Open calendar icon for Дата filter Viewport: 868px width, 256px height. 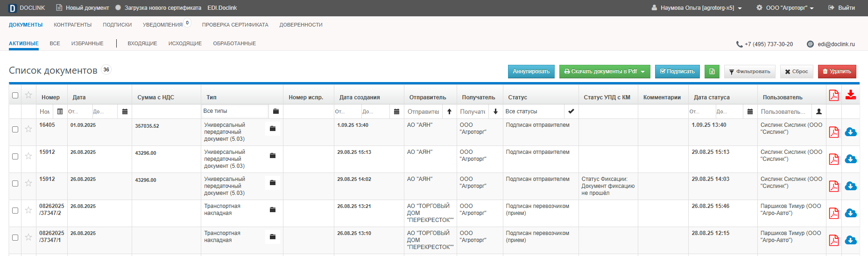pos(125,111)
